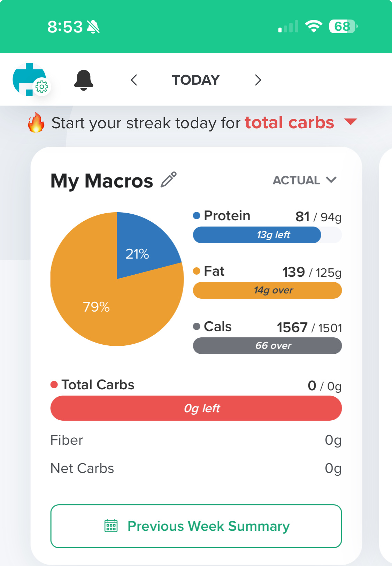Tap the Cals 66 over progress bar
This screenshot has height=566, width=392.
(267, 346)
